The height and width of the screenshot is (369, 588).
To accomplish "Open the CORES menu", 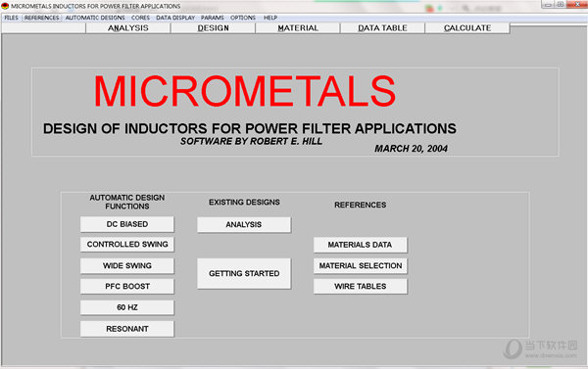I will [140, 18].
